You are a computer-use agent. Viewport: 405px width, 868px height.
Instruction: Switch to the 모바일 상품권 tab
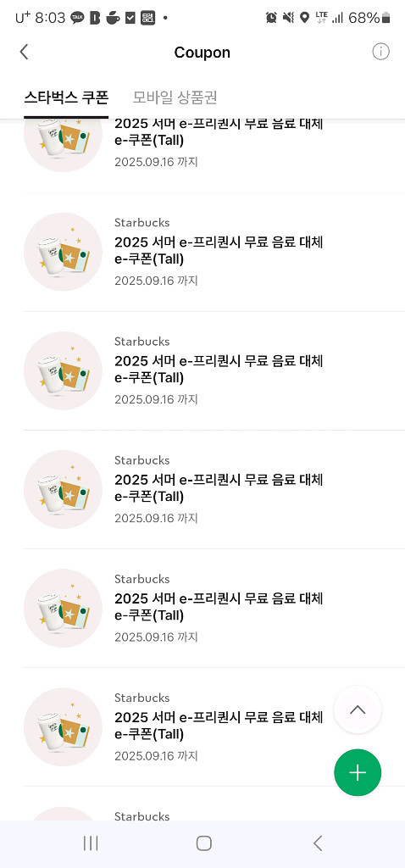click(x=175, y=97)
